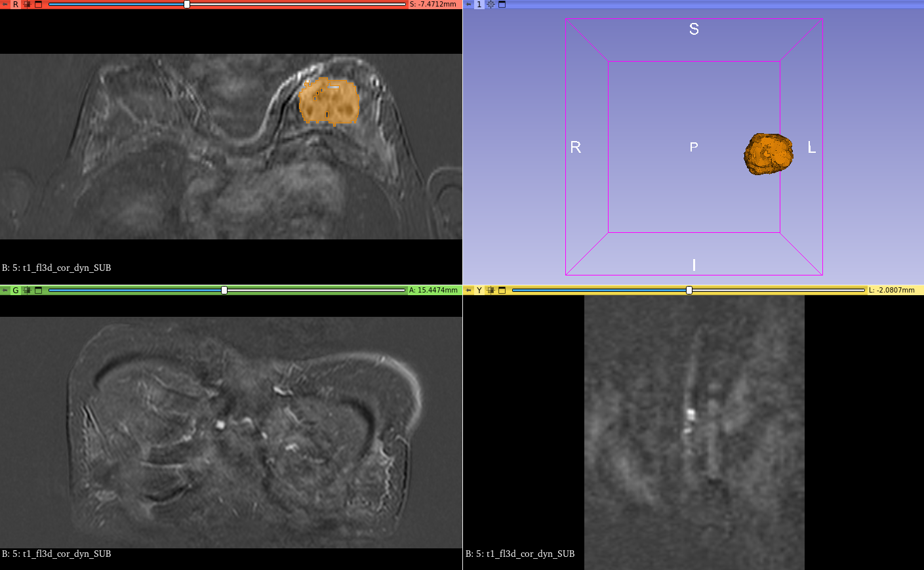Maximize the green slice view

(x=38, y=289)
